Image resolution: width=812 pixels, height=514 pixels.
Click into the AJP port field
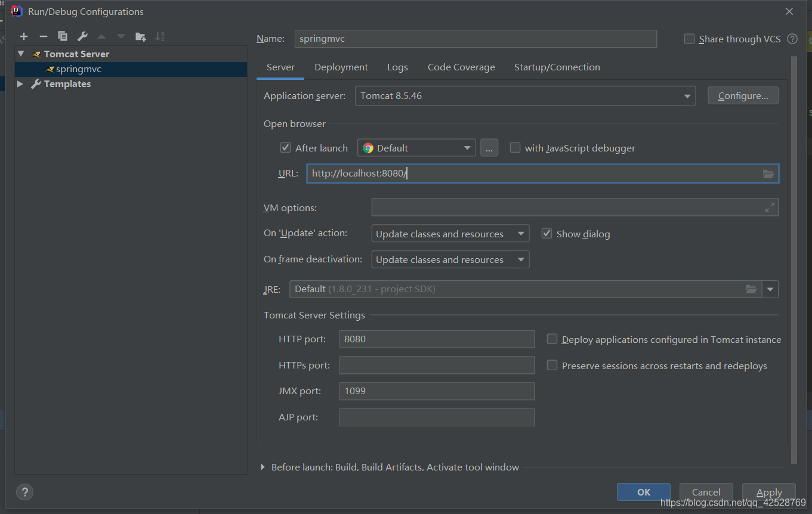437,417
